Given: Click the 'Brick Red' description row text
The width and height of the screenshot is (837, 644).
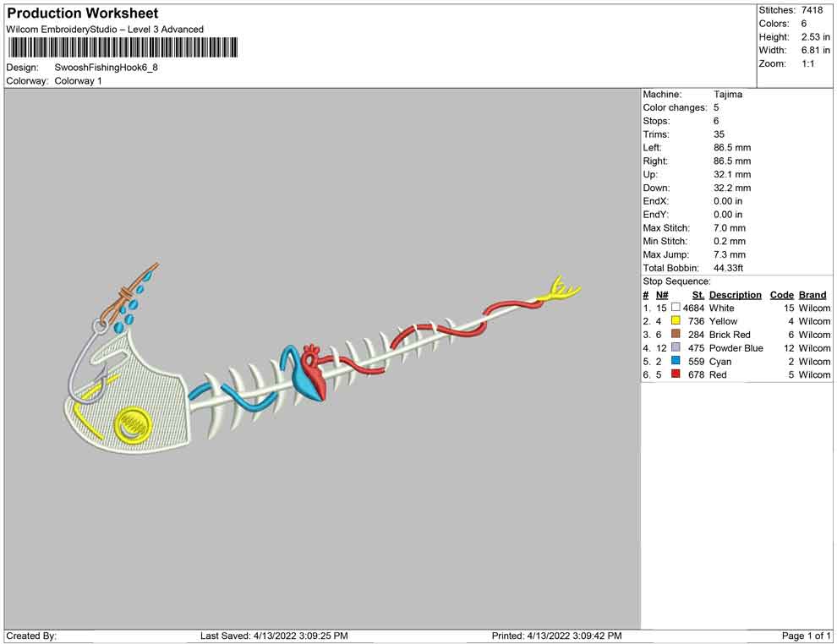Looking at the screenshot, I should pos(729,335).
